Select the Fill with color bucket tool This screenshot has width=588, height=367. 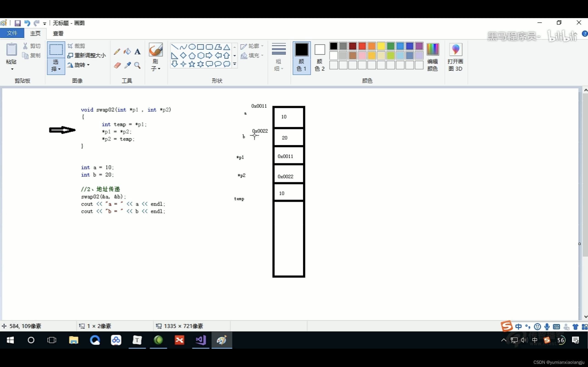(127, 51)
